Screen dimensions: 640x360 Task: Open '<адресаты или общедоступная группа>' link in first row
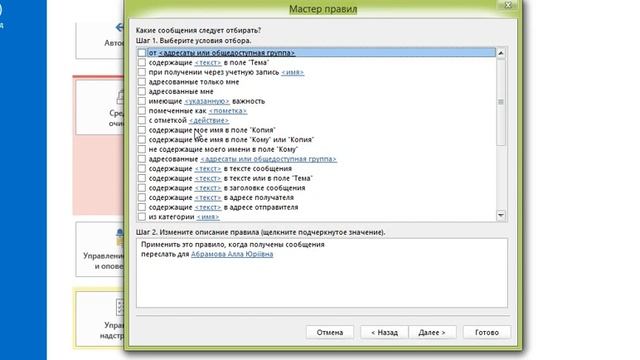(227, 53)
